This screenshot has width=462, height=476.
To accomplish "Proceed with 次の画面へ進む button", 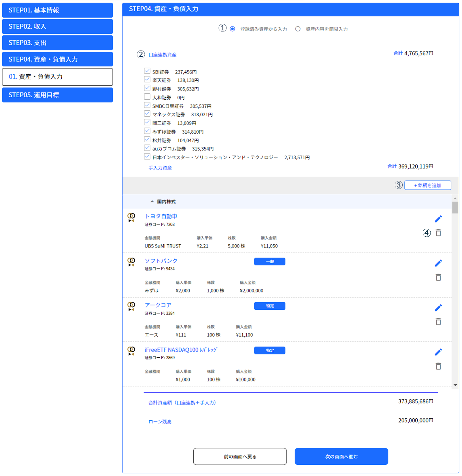I will coord(341,456).
